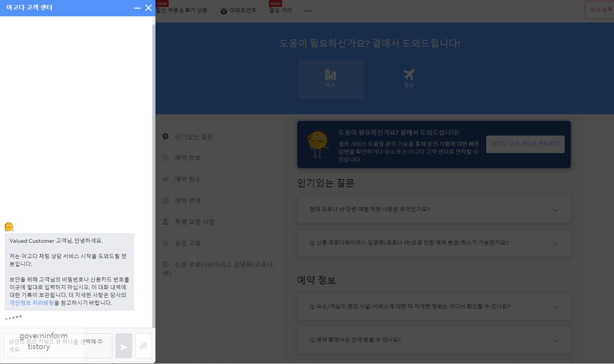Go to 요금 고정 sidebar section
This screenshot has height=364, width=614.
(188, 243)
